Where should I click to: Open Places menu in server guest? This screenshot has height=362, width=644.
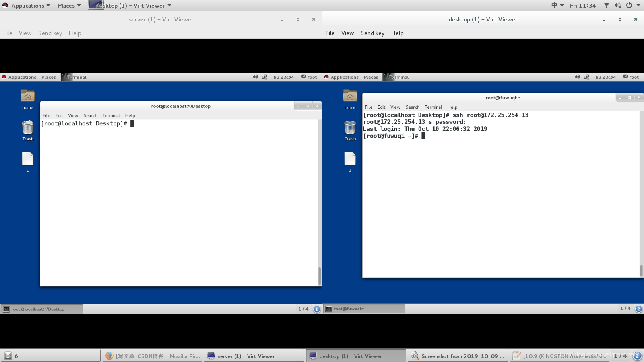pyautogui.click(x=49, y=77)
